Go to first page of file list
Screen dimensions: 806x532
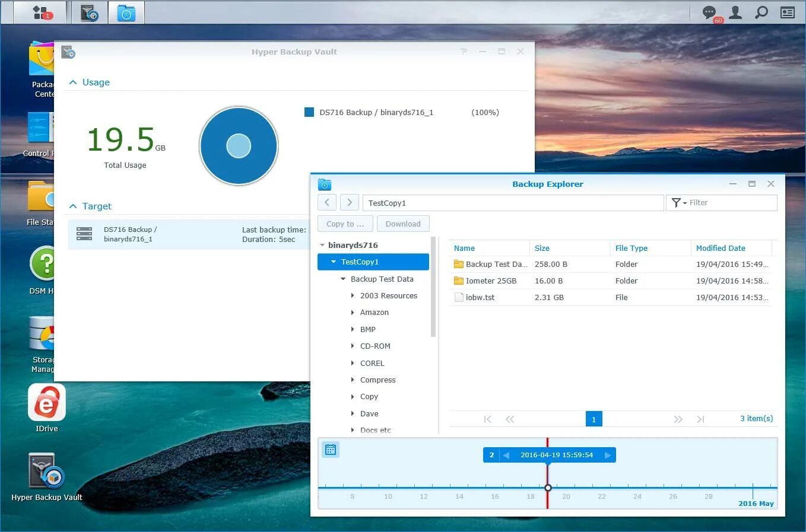(x=487, y=419)
